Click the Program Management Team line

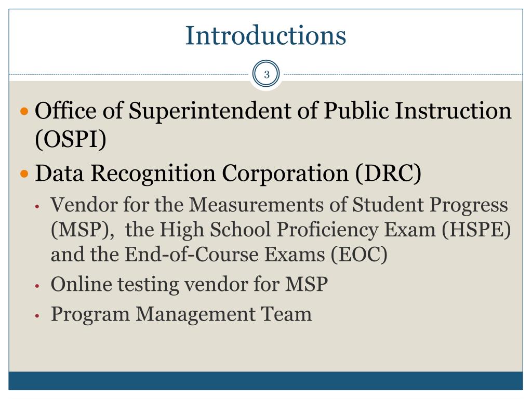[x=181, y=314]
